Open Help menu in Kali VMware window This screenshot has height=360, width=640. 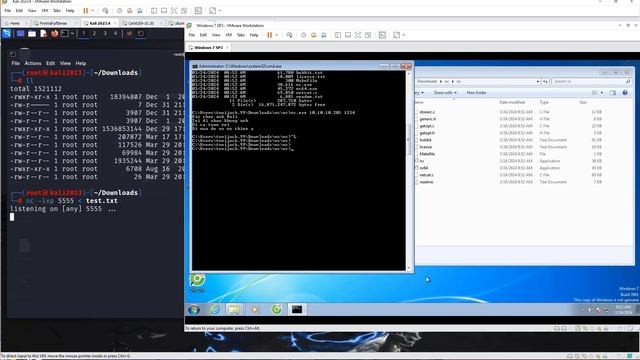(70, 11)
